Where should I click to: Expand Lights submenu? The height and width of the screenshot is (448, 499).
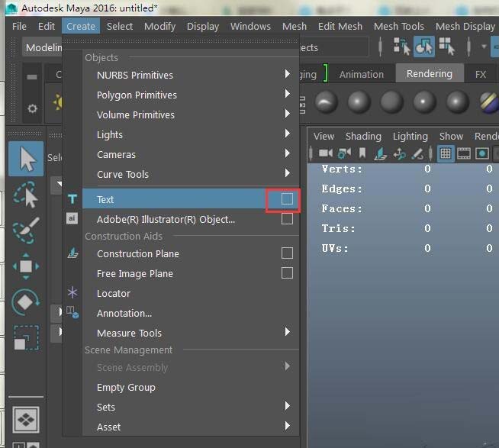[x=288, y=134]
